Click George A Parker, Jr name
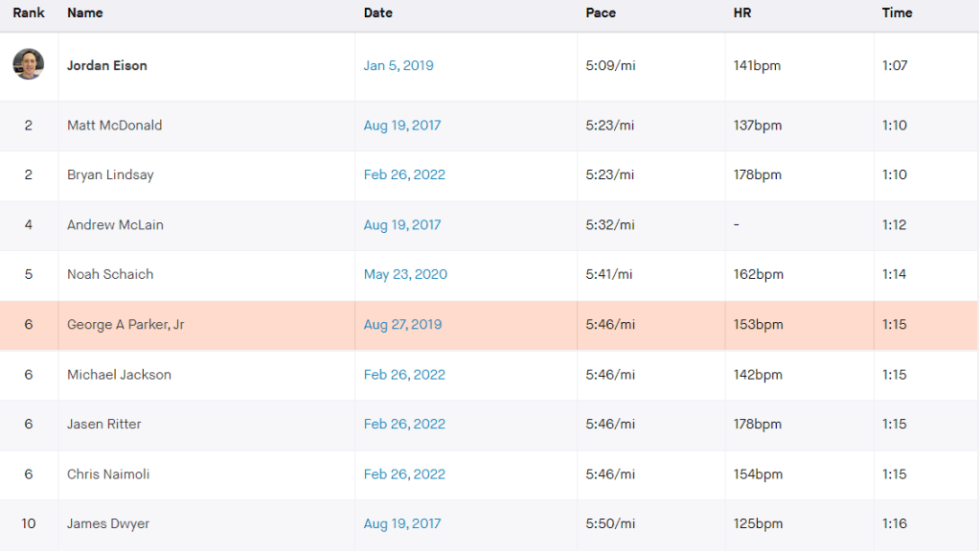980x555 pixels. click(x=125, y=325)
